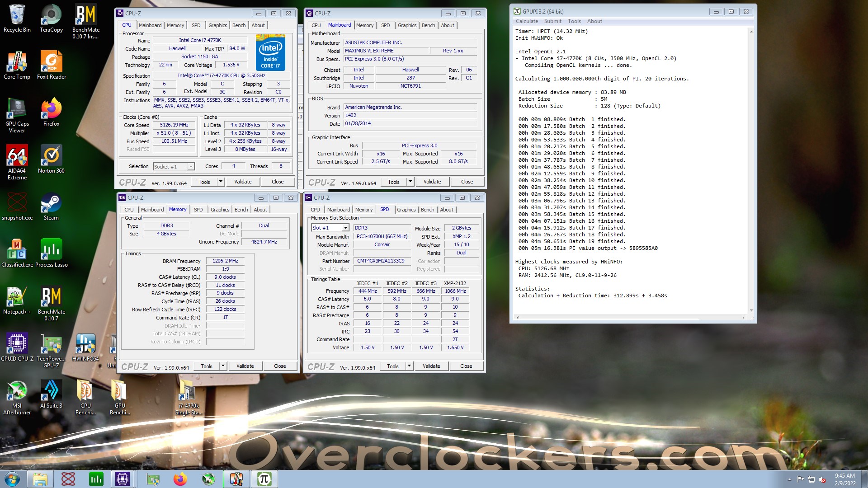The image size is (868, 488).
Task: Launch the Foxit Reader desktop icon
Action: click(51, 65)
